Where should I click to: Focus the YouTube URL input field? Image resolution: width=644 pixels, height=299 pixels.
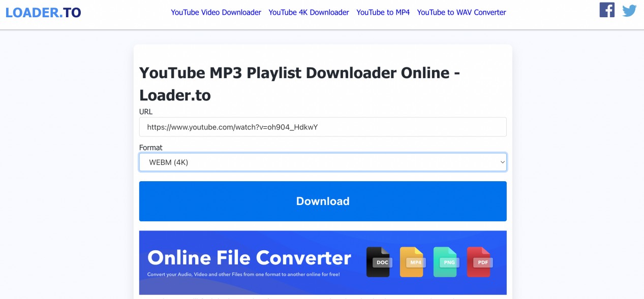point(323,127)
